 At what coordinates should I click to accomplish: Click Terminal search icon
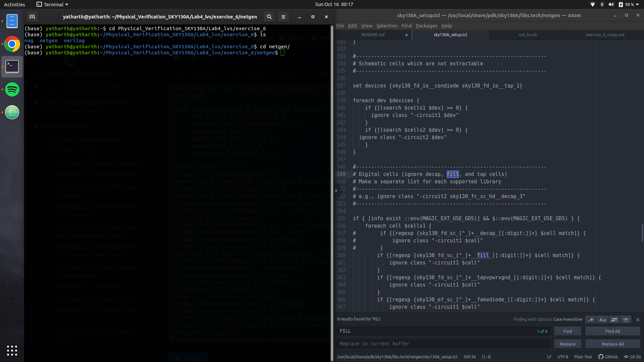point(269,17)
